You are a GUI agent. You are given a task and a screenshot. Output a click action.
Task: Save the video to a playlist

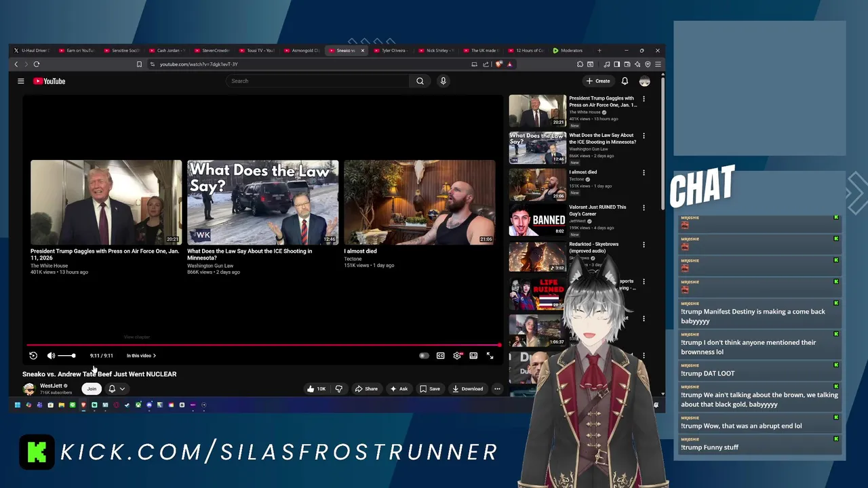click(430, 389)
